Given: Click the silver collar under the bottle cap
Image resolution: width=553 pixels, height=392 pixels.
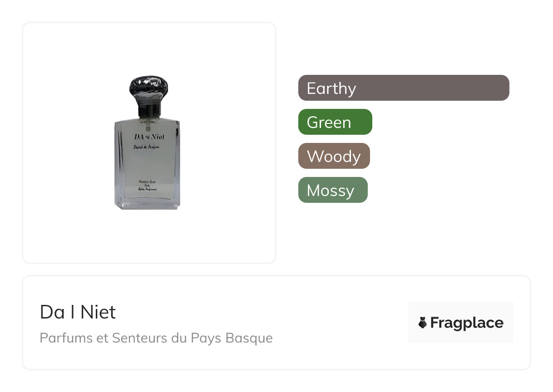Looking at the screenshot, I should pyautogui.click(x=149, y=110).
